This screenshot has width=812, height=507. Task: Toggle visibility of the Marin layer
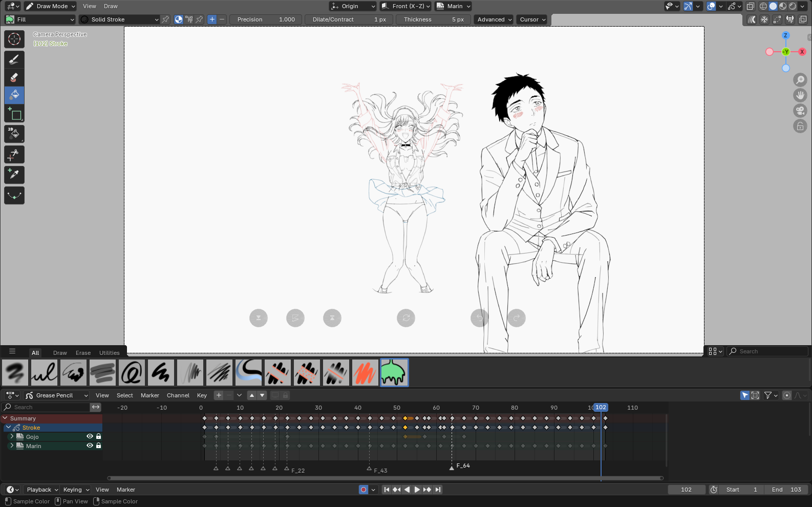(x=90, y=446)
